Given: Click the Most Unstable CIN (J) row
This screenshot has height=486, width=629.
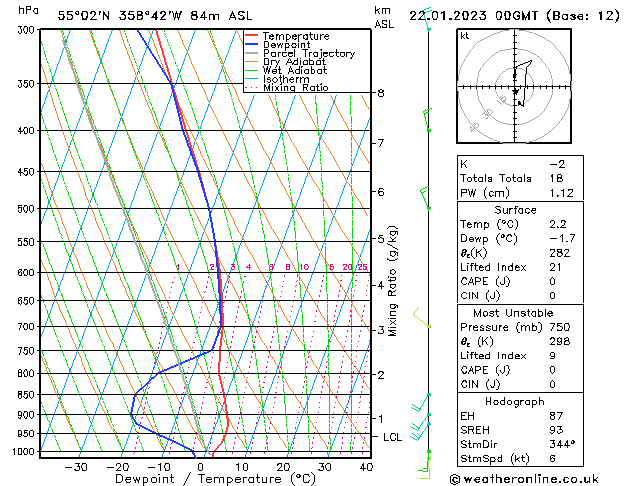Looking at the screenshot, I should (x=520, y=384).
